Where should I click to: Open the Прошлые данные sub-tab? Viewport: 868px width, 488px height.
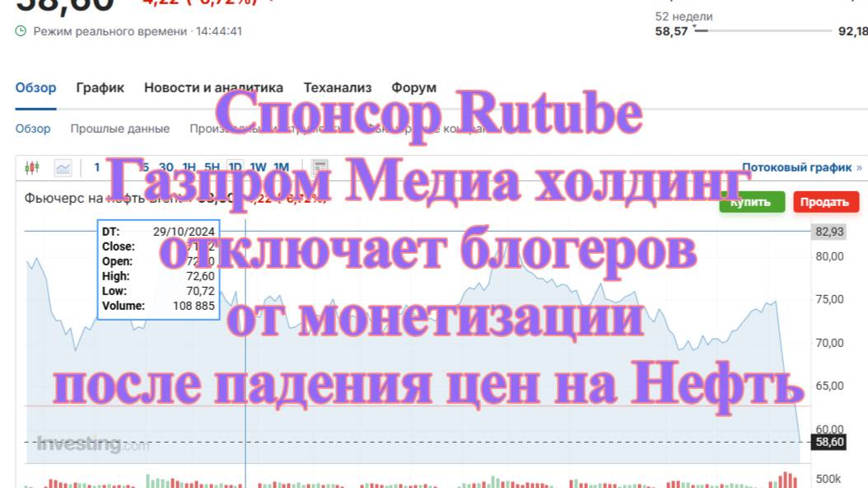pyautogui.click(x=120, y=129)
